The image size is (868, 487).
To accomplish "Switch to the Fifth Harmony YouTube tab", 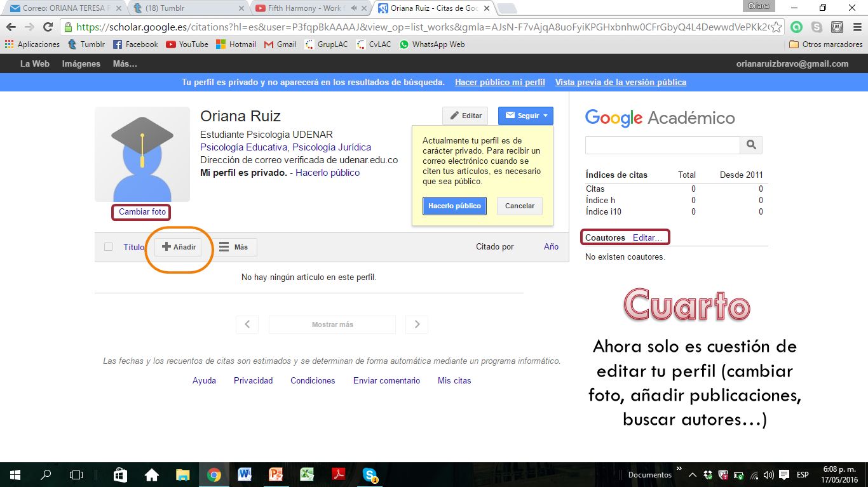I will pos(311,8).
